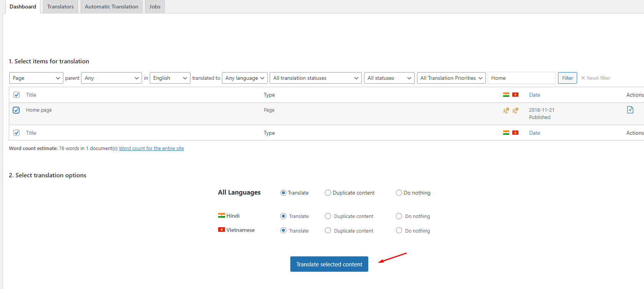The image size is (644, 289).
Task: Click the Home page title text
Action: point(39,110)
